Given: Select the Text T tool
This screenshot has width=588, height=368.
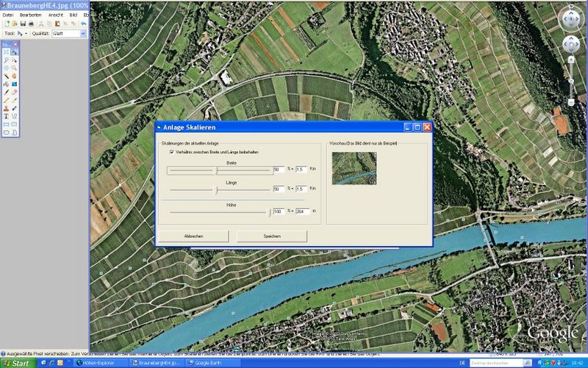Looking at the screenshot, I should click(x=6, y=116).
